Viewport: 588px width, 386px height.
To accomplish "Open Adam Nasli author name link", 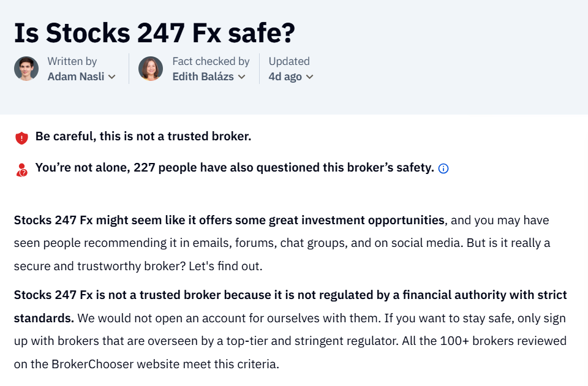I will click(x=76, y=77).
